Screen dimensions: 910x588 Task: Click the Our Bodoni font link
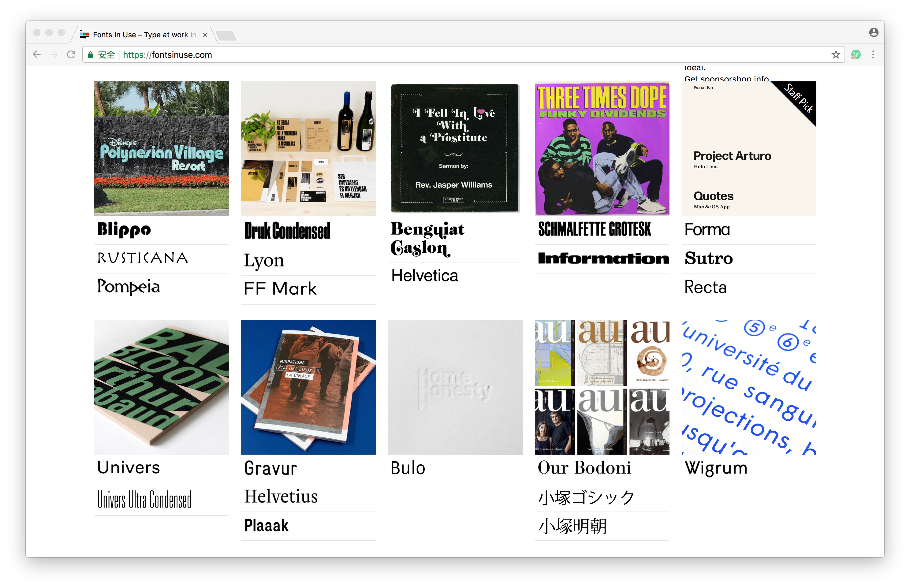click(584, 468)
